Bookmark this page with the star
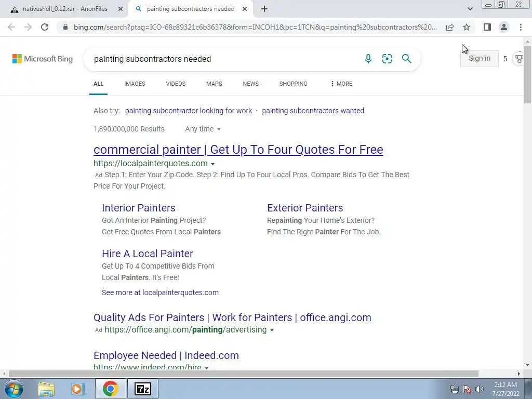This screenshot has height=399, width=532. (x=467, y=27)
